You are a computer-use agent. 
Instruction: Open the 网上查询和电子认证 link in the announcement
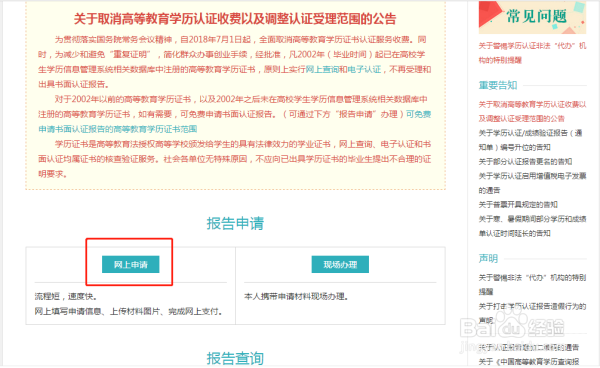[343, 69]
